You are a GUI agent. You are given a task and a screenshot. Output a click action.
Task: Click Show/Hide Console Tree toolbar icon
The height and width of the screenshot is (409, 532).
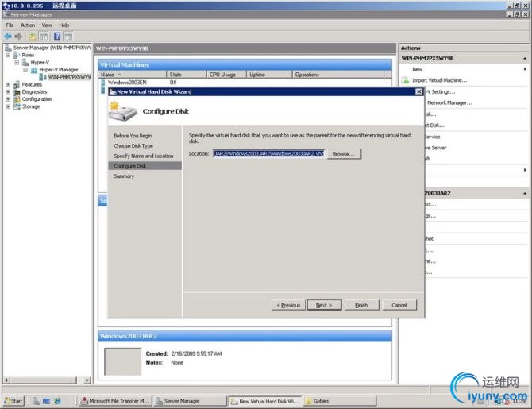point(44,37)
